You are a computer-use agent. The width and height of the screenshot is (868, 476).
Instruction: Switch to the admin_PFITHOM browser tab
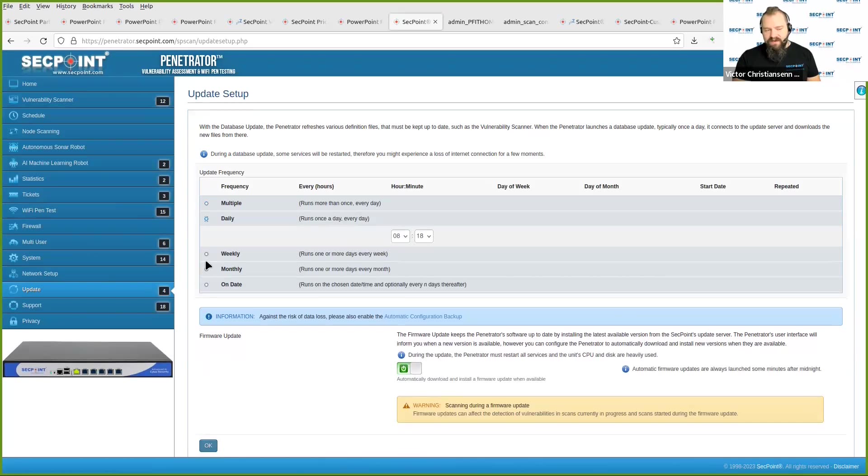470,22
